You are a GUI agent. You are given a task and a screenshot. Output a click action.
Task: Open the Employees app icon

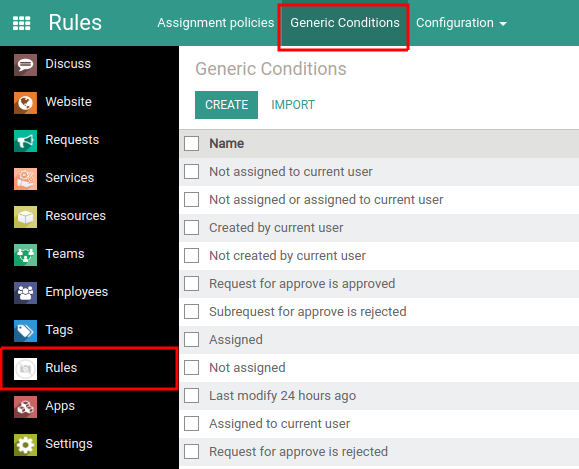(x=25, y=293)
